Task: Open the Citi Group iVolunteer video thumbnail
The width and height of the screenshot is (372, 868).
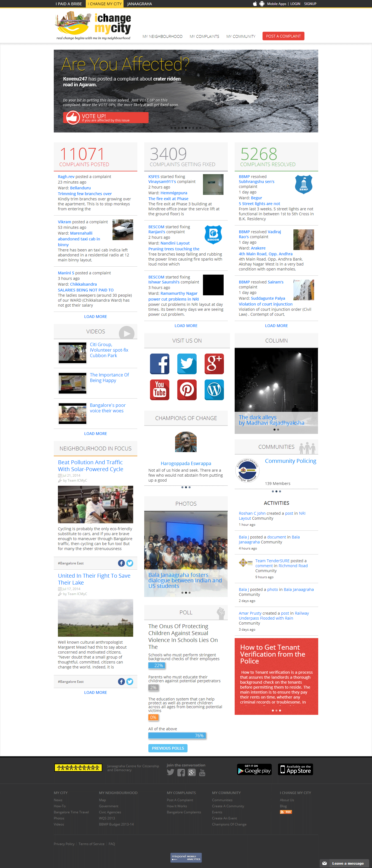Action: pyautogui.click(x=72, y=353)
